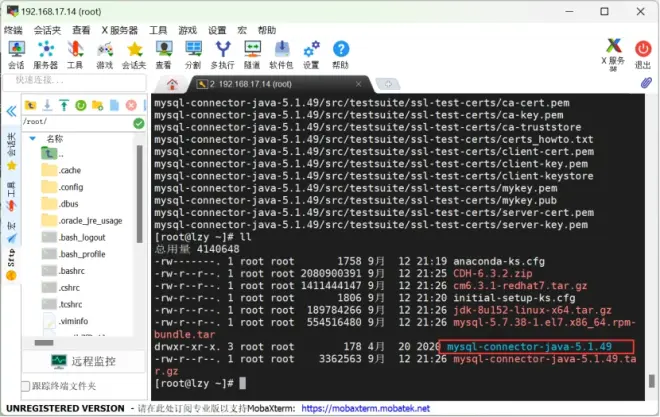Click the 查看 view toolbar icon
Screen dimensions: 660x417
point(164,55)
